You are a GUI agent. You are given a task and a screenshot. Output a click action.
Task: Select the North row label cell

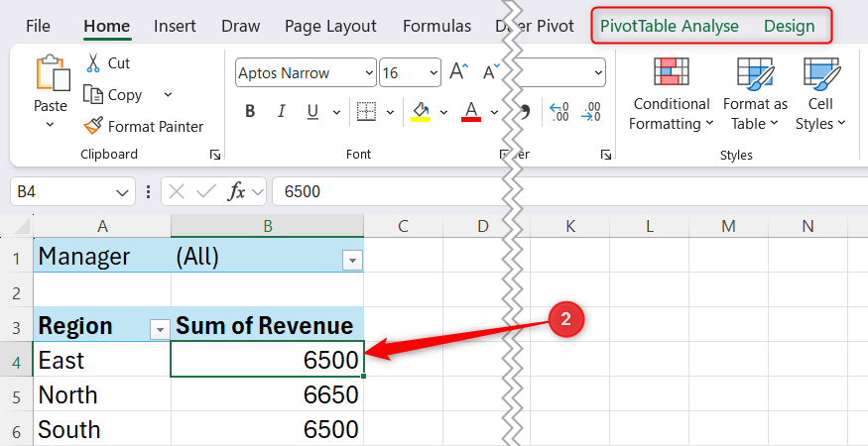pos(102,394)
